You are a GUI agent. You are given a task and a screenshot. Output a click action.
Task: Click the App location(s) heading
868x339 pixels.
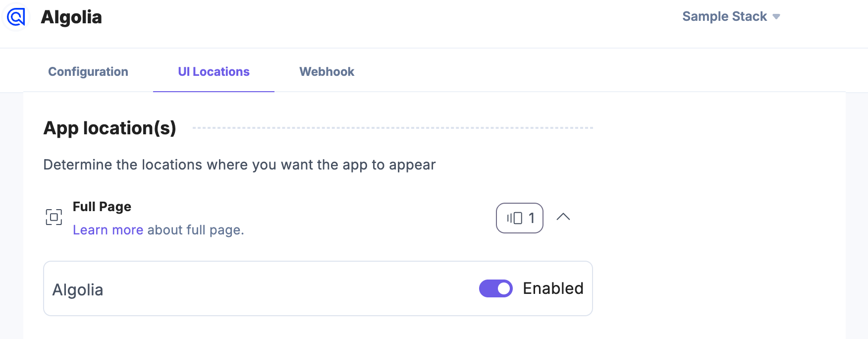point(110,128)
